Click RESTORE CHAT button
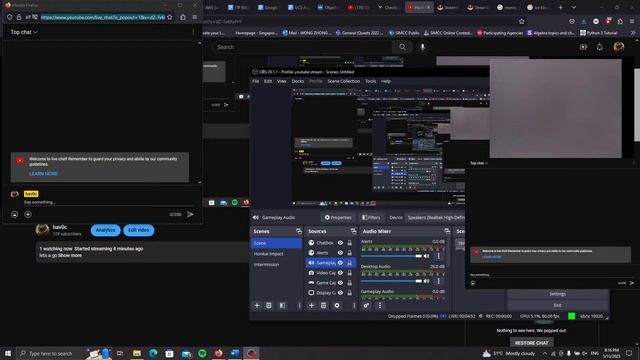The width and height of the screenshot is (640, 360). (531, 343)
